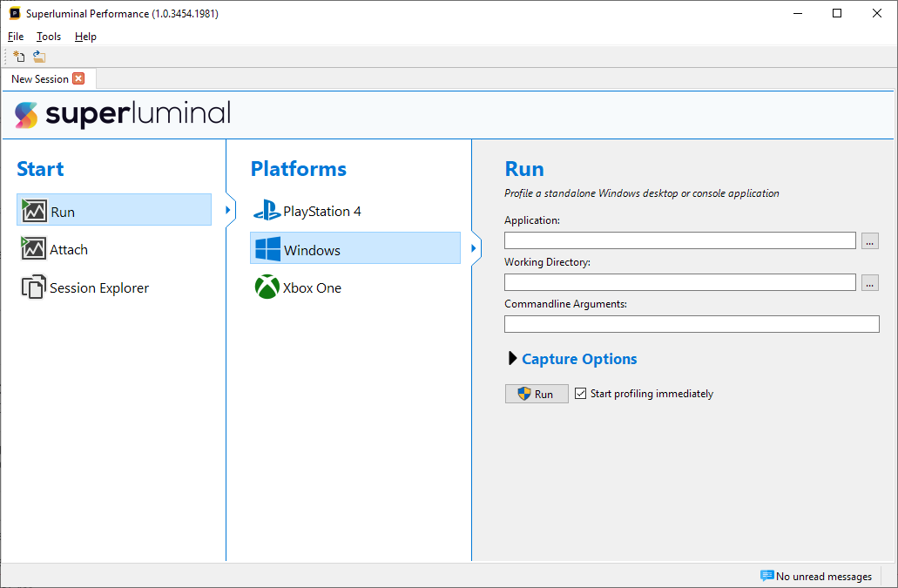Viewport: 898px width, 588px height.
Task: Click the new session toolbar icon
Action: 19,56
